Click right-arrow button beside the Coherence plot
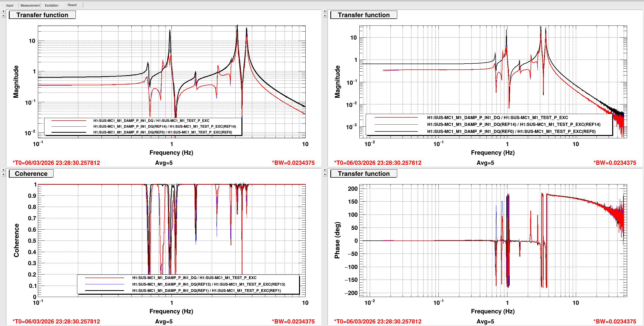 pyautogui.click(x=3, y=170)
